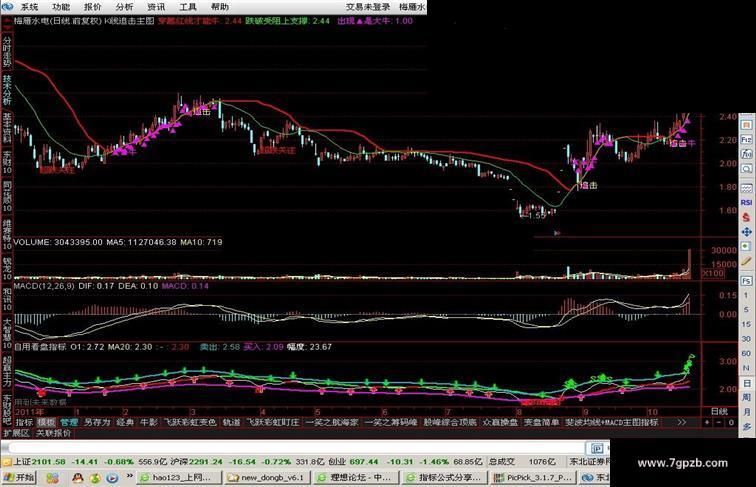Select the 飞跃彩虹变色 template tab
The width and height of the screenshot is (756, 487).
[190, 422]
